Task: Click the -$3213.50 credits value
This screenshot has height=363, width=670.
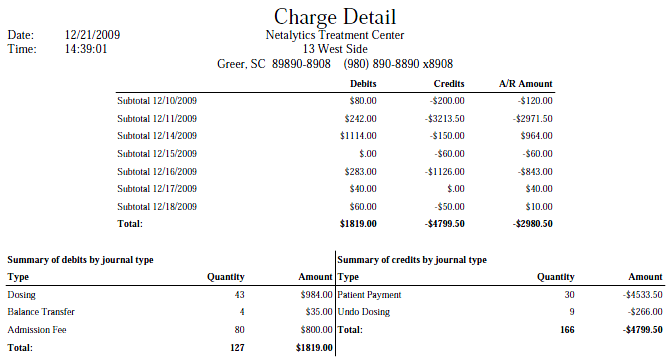Action: click(x=444, y=119)
